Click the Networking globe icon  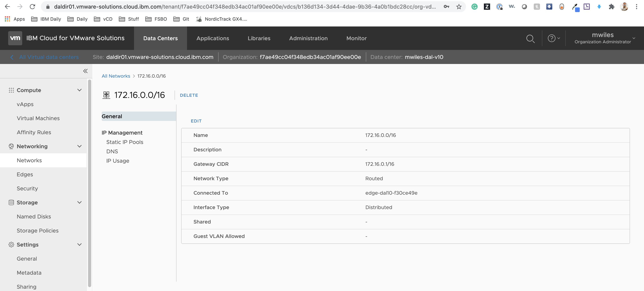tap(11, 146)
